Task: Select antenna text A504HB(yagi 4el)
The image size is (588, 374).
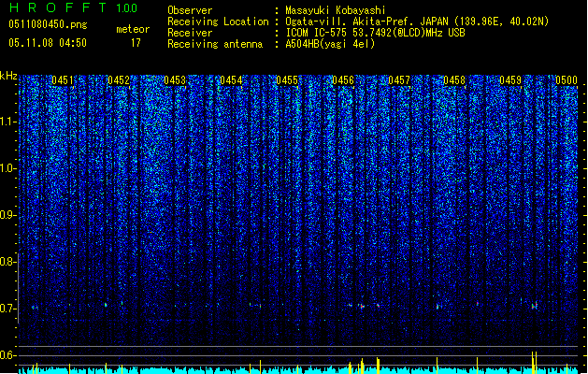Action: pyautogui.click(x=330, y=44)
